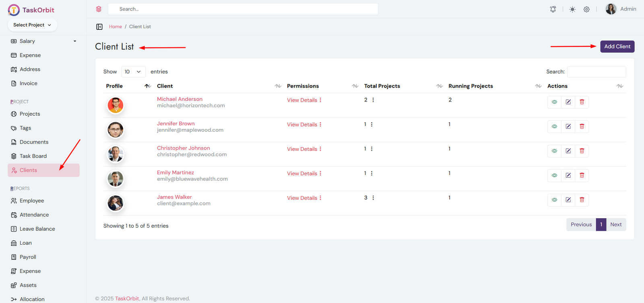Open the settings gear icon
Screen dimensions: 644x303
[x=586, y=9]
